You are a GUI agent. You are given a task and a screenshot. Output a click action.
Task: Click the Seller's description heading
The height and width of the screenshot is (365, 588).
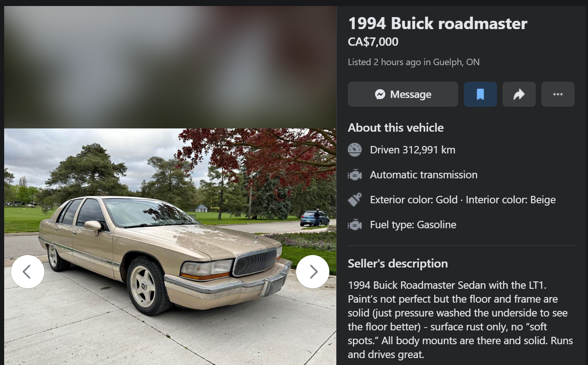coord(398,264)
